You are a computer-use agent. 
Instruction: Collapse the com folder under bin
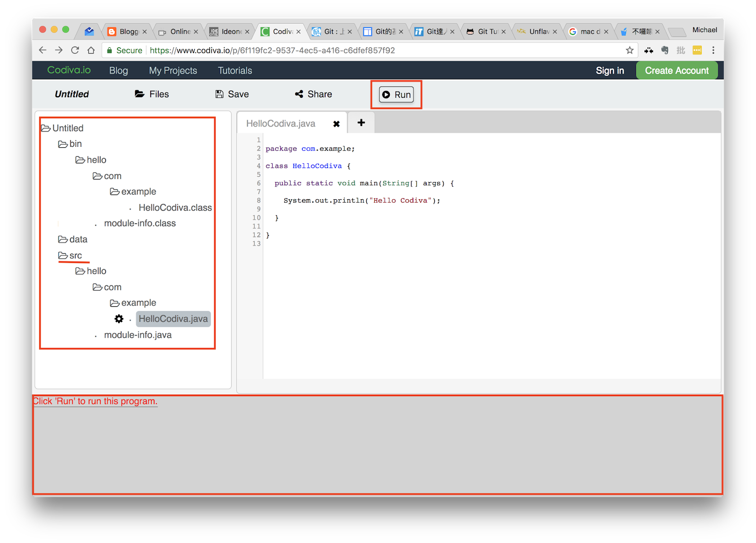(107, 176)
